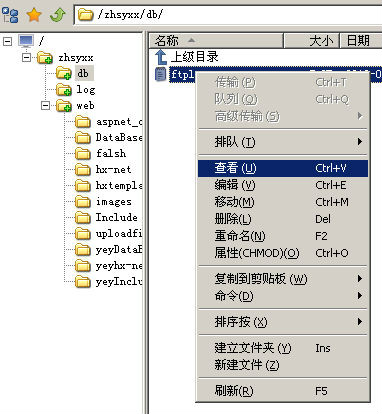Collapse the zhsyxx folder expander
382x414 pixels.
(26, 57)
